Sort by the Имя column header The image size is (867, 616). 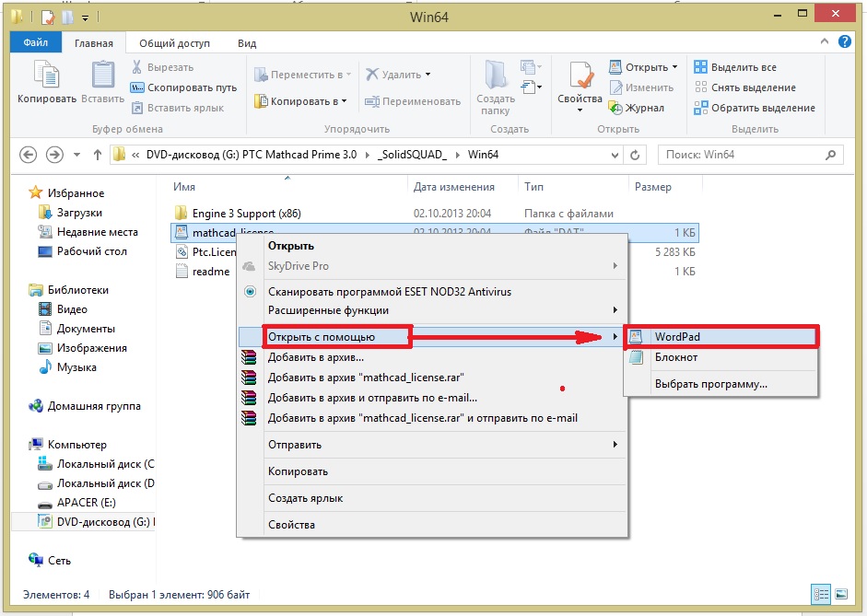tap(184, 187)
